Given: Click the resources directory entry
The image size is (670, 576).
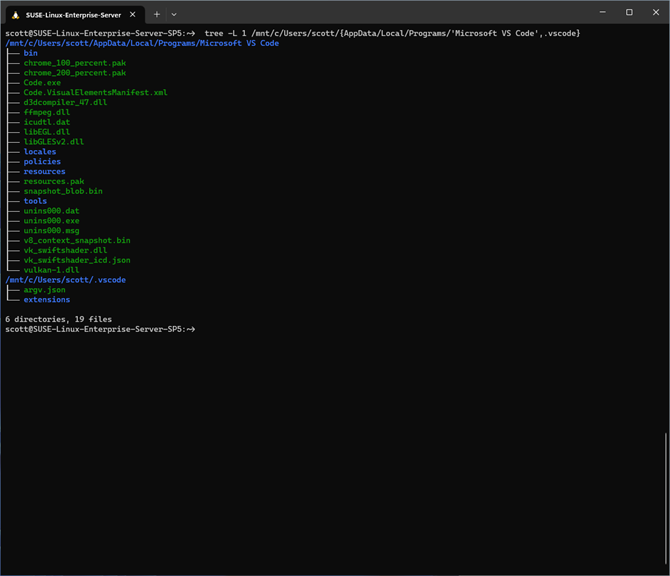Looking at the screenshot, I should [x=44, y=171].
